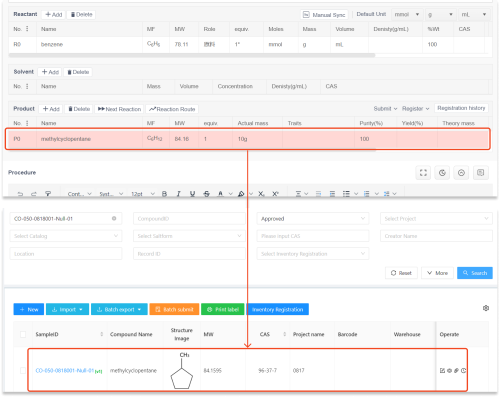The image size is (500, 397).
Task: Toggle bold formatting in Procedure editor
Action: [164, 194]
